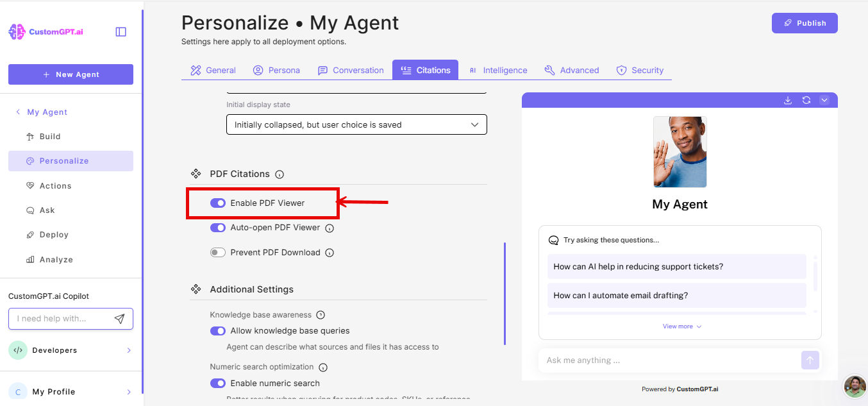Turn off Auto-open PDF Viewer
This screenshot has height=406, width=868.
(218, 228)
